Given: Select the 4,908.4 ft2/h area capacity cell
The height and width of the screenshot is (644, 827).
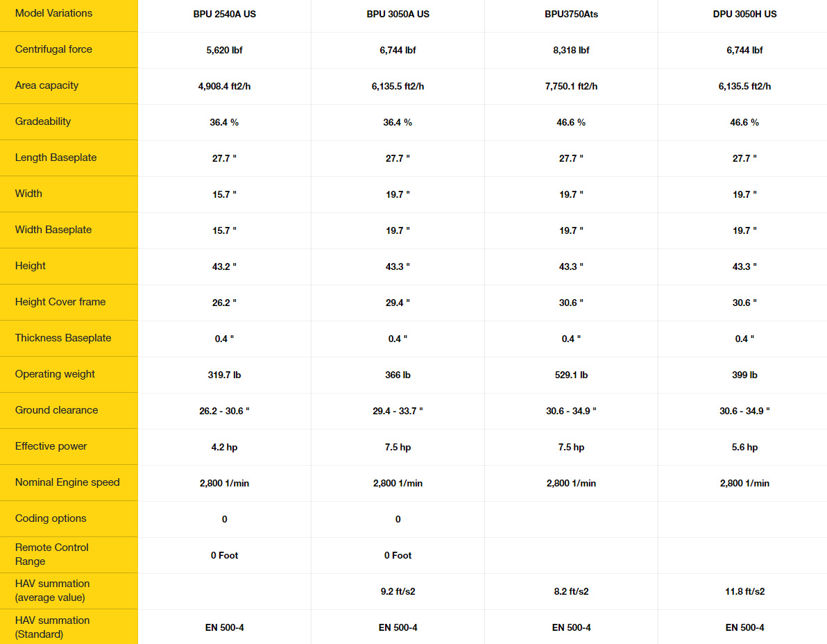Looking at the screenshot, I should [224, 87].
